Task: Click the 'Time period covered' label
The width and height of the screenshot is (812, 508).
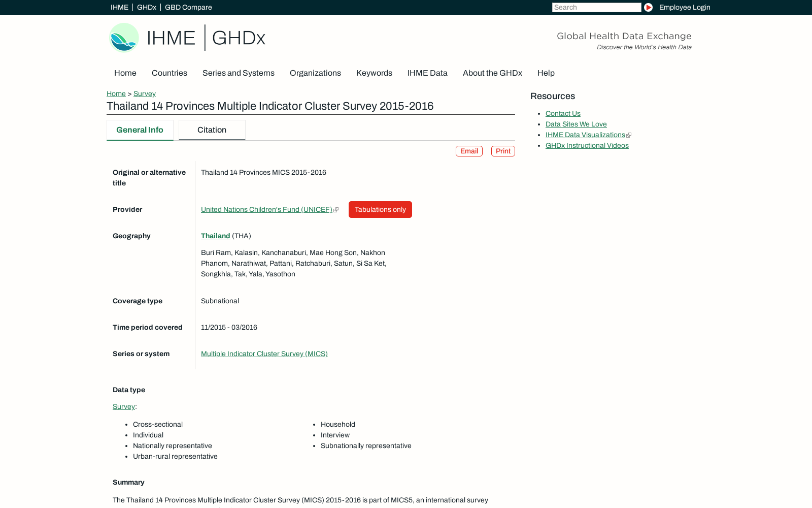Action: pyautogui.click(x=148, y=328)
